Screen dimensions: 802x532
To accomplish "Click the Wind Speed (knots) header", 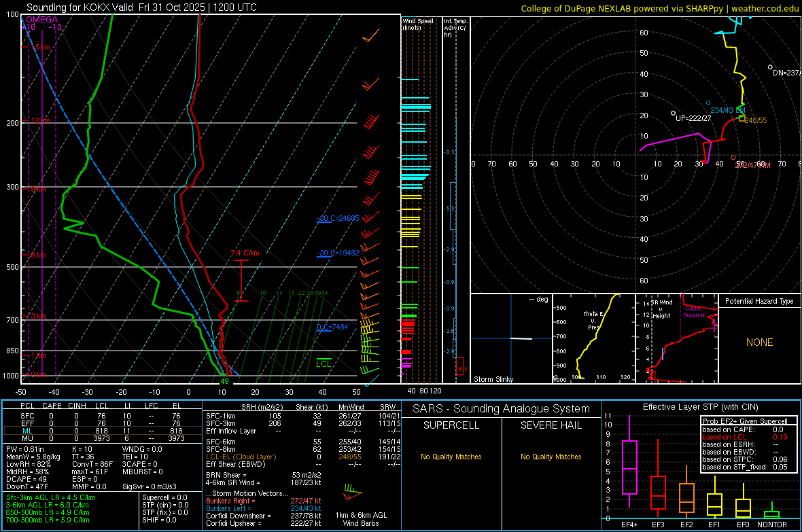I will tap(417, 24).
